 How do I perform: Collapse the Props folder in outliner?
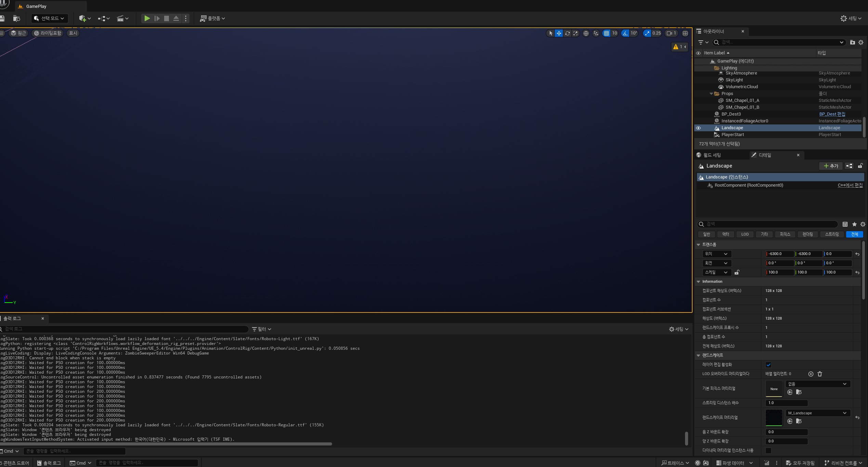tap(711, 94)
